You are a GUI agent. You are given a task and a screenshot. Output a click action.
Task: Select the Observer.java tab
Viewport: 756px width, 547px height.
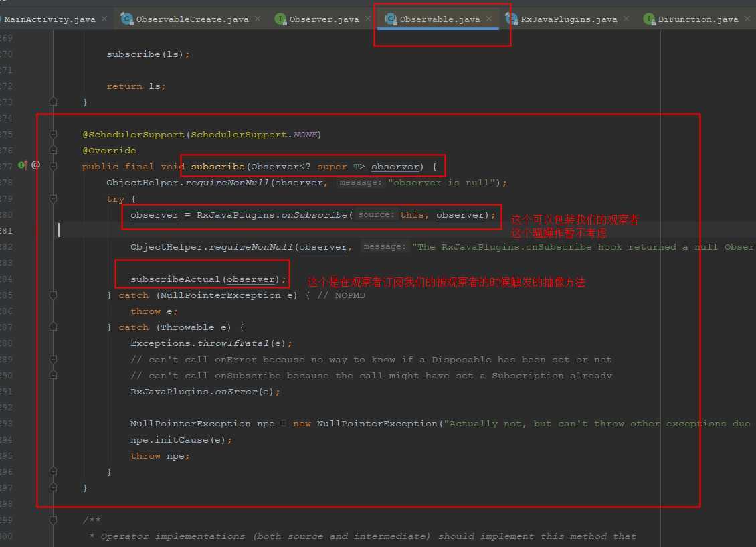(x=324, y=19)
